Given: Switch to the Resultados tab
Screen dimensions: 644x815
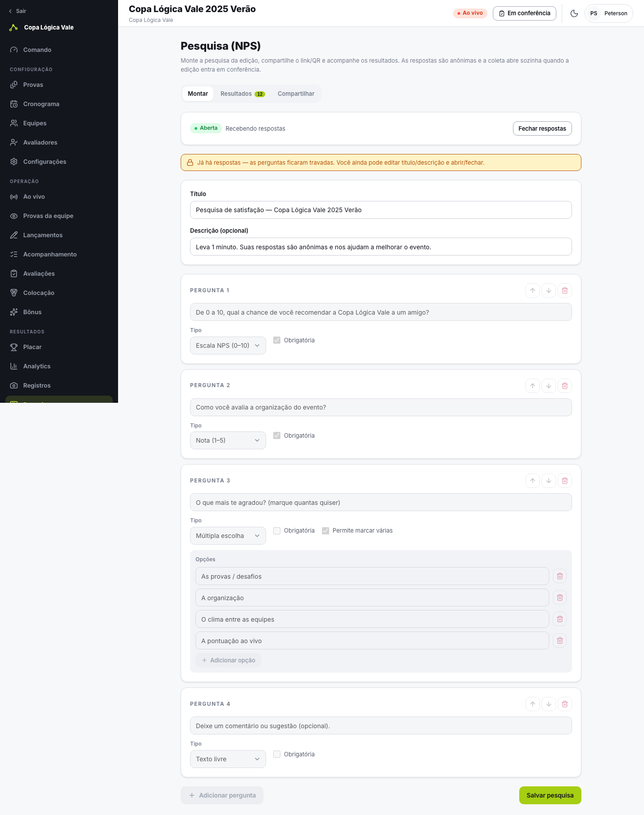Looking at the screenshot, I should coord(242,94).
